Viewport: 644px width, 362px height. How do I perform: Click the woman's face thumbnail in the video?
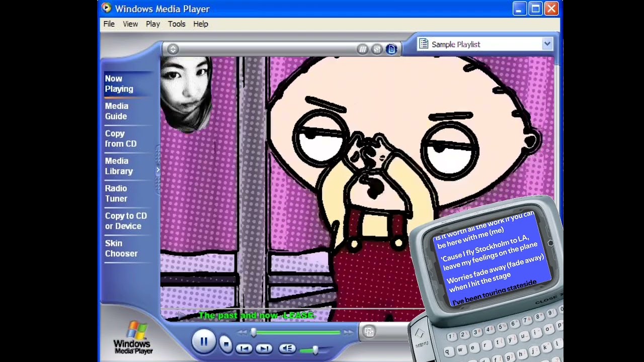[x=186, y=94]
